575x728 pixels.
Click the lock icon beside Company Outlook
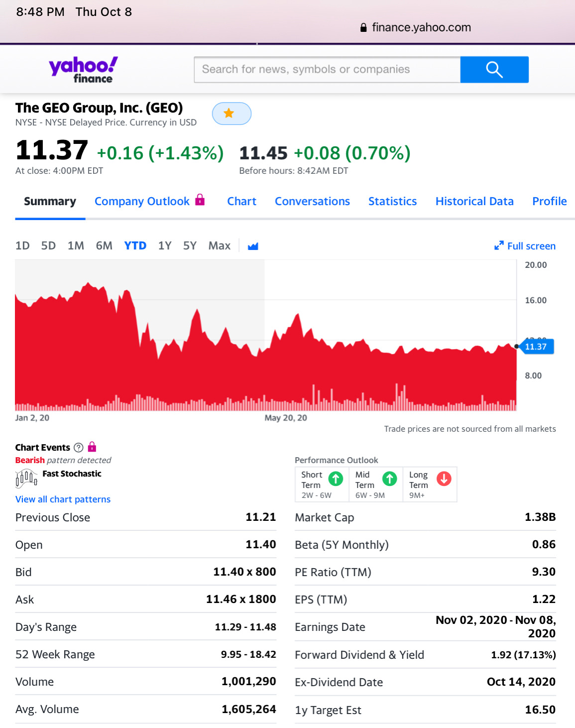coord(200,200)
